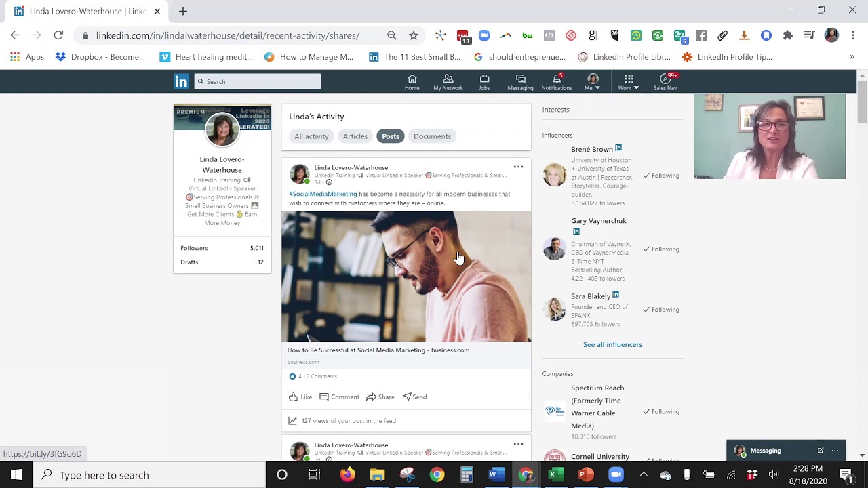Open Word from the taskbar

496,475
